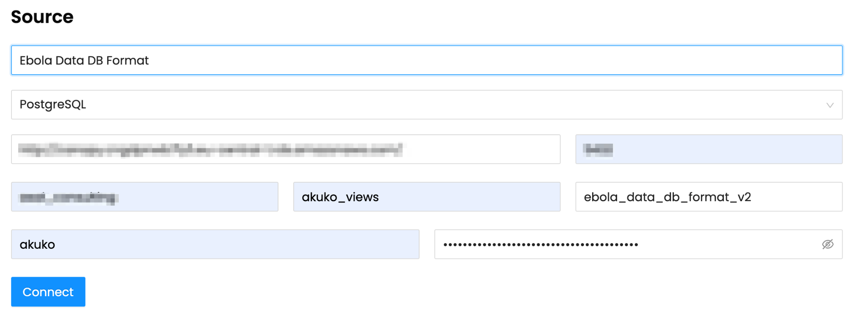The height and width of the screenshot is (314, 868).
Task: Click the blurred value in the port field
Action: click(598, 150)
